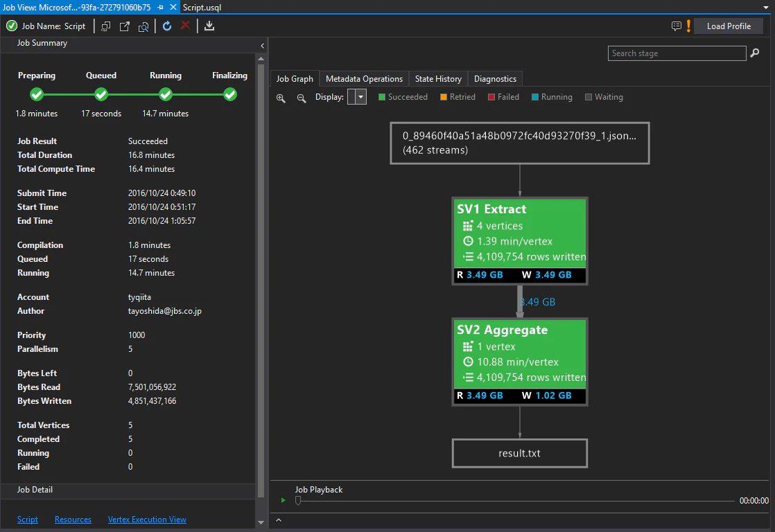Viewport: 775px width, 532px height.
Task: Collapse the Job Summary panel with the chevron
Action: point(263,46)
